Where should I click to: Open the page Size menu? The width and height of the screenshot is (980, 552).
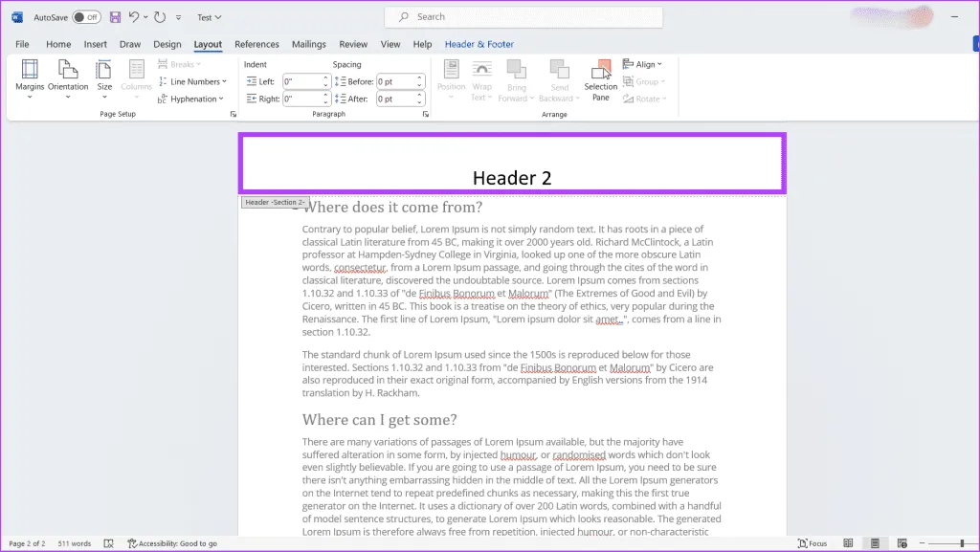pos(104,77)
